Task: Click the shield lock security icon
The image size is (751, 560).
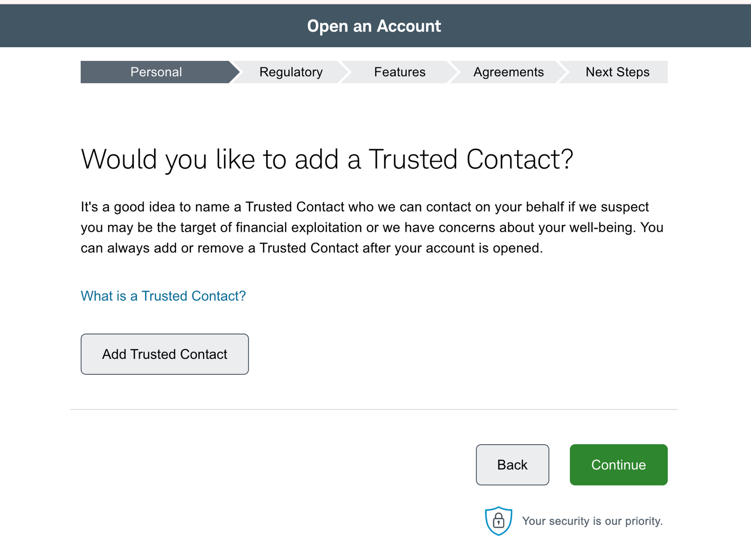Action: (x=498, y=521)
